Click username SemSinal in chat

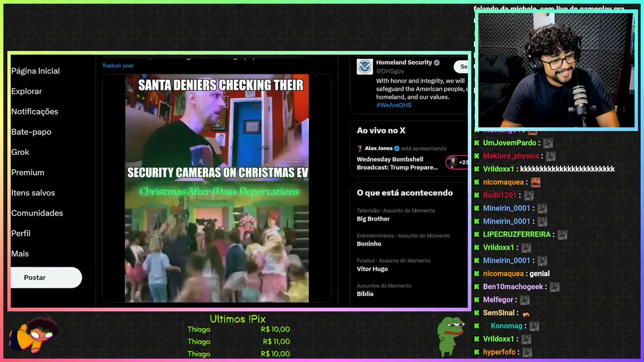click(x=499, y=313)
